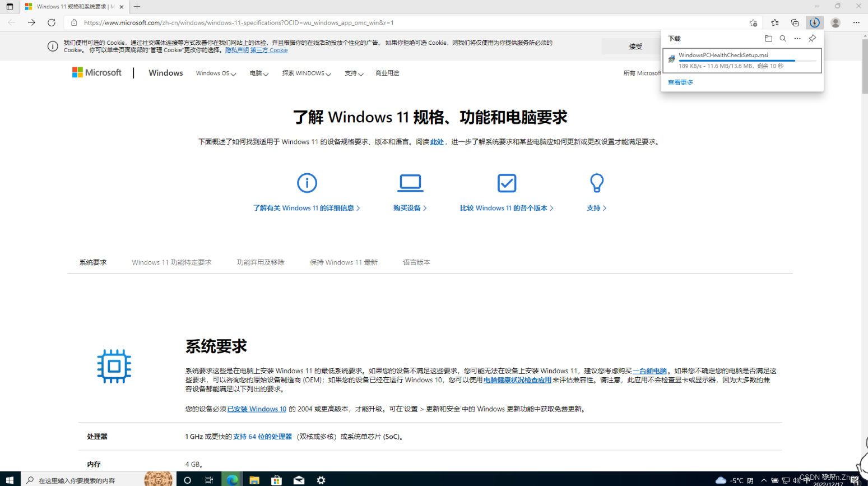The width and height of the screenshot is (868, 486).
Task: Close the Windows 11 specifications tab
Action: pyautogui.click(x=122, y=7)
